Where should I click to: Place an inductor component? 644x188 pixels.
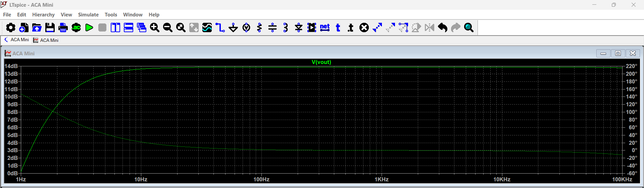pos(286,27)
